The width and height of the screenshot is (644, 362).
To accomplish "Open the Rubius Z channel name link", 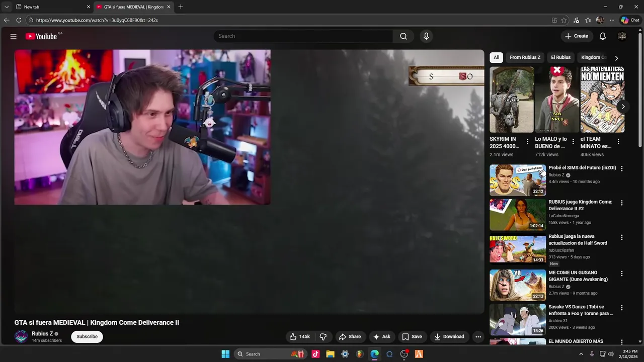I will coord(42,334).
